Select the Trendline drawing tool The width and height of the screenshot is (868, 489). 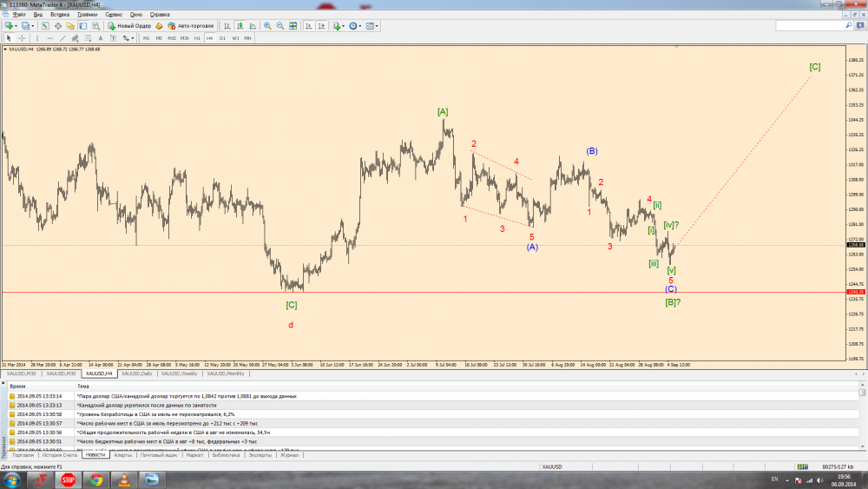click(x=62, y=38)
